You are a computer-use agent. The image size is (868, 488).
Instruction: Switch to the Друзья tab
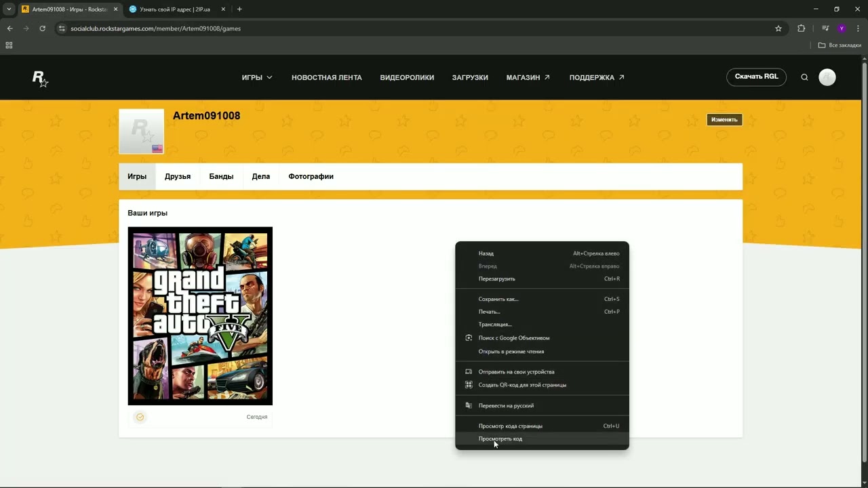pyautogui.click(x=178, y=176)
